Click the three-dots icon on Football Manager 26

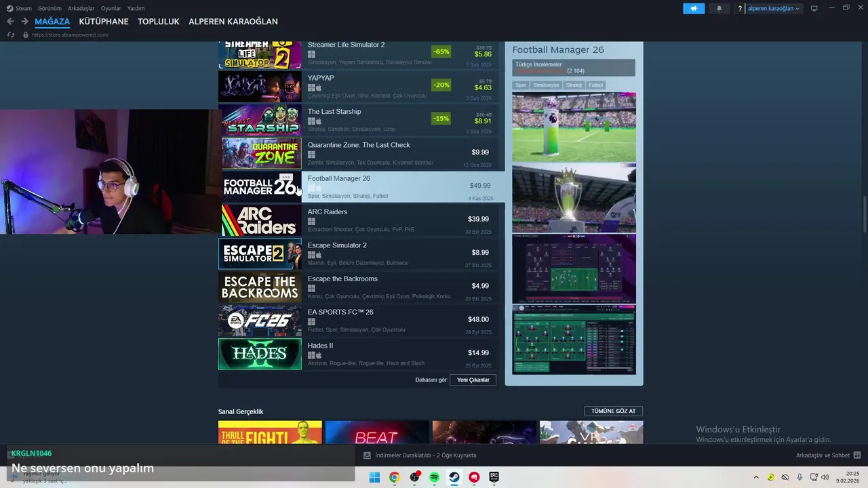pos(286,178)
